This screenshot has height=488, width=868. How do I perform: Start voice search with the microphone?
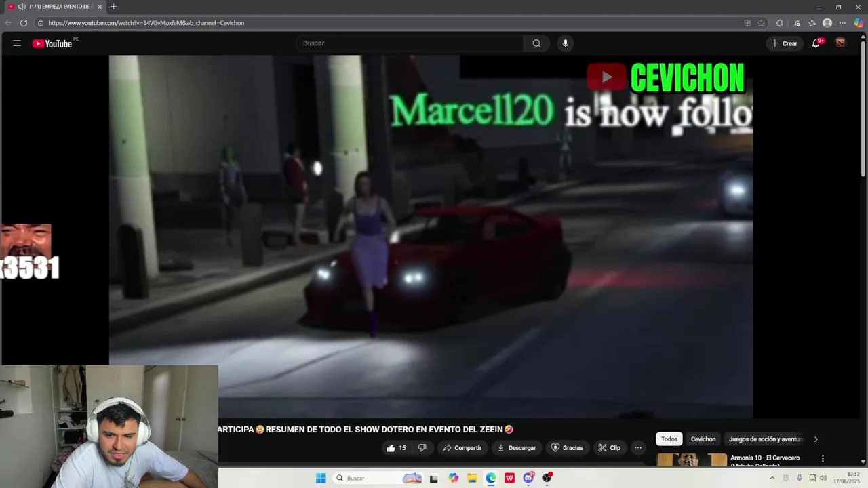(x=566, y=43)
